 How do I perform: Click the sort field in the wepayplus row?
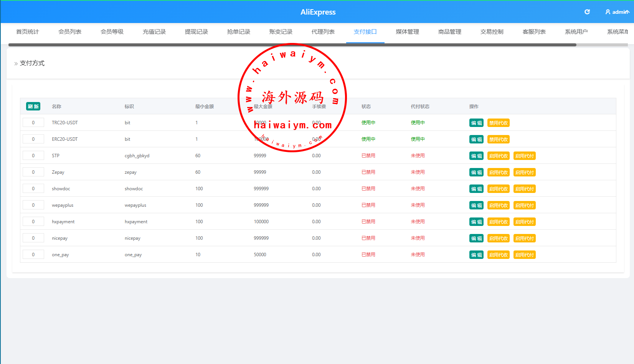point(33,205)
